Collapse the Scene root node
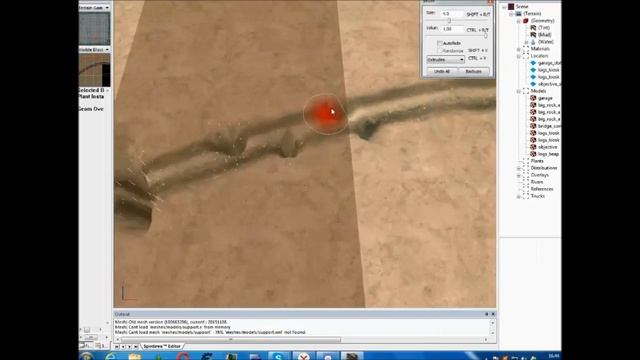The width and height of the screenshot is (640, 360). click(504, 7)
